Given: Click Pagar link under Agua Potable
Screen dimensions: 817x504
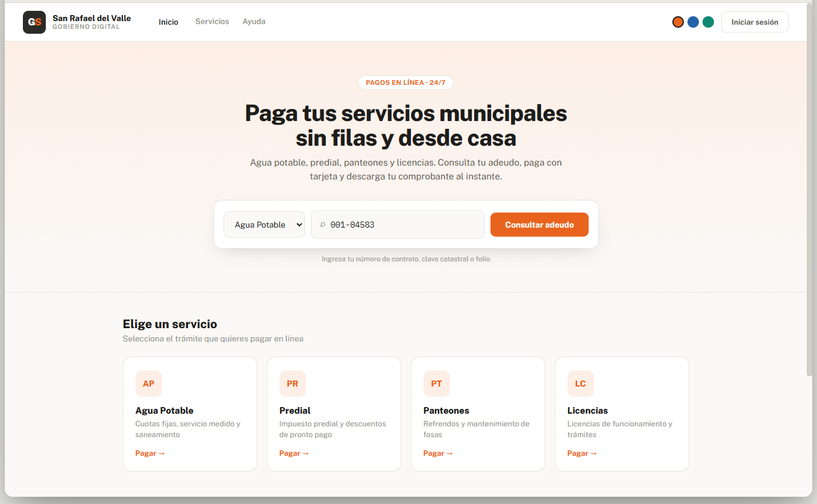Looking at the screenshot, I should pyautogui.click(x=150, y=453).
